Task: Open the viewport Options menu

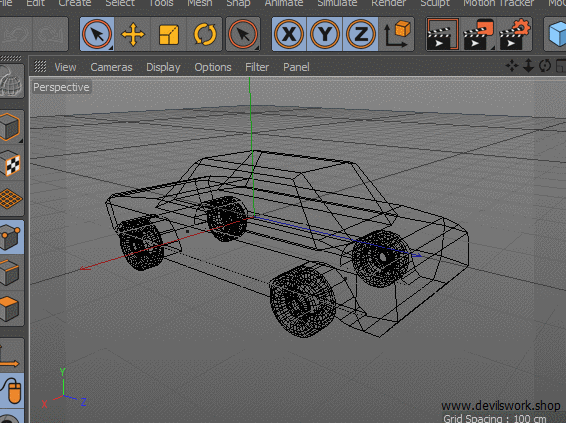Action: point(213,67)
